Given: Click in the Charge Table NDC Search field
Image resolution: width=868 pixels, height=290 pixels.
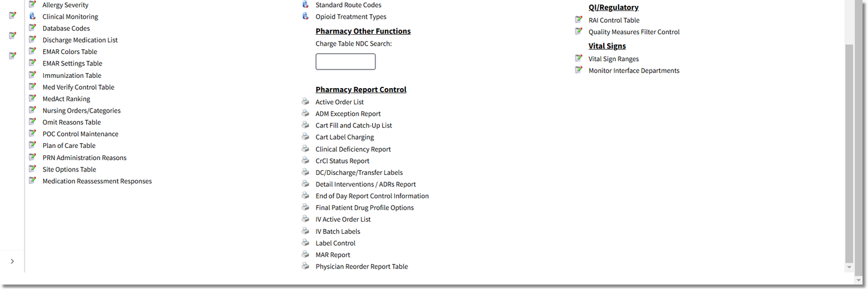Looking at the screenshot, I should pyautogui.click(x=345, y=62).
